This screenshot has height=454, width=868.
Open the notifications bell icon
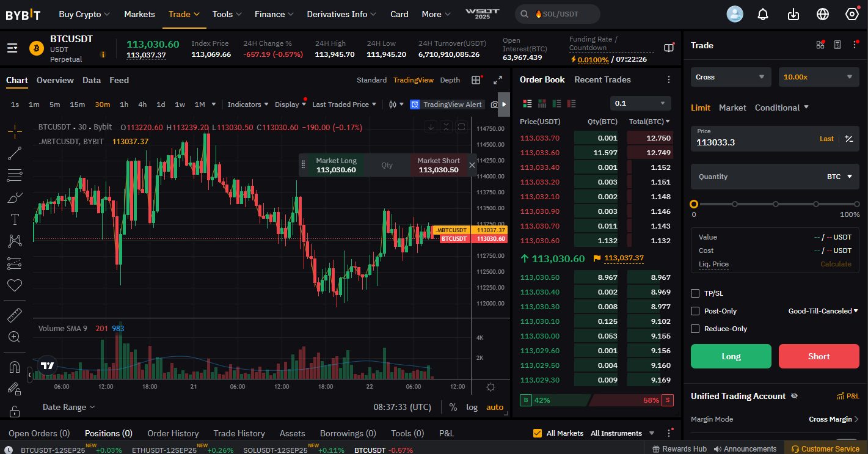tap(763, 14)
